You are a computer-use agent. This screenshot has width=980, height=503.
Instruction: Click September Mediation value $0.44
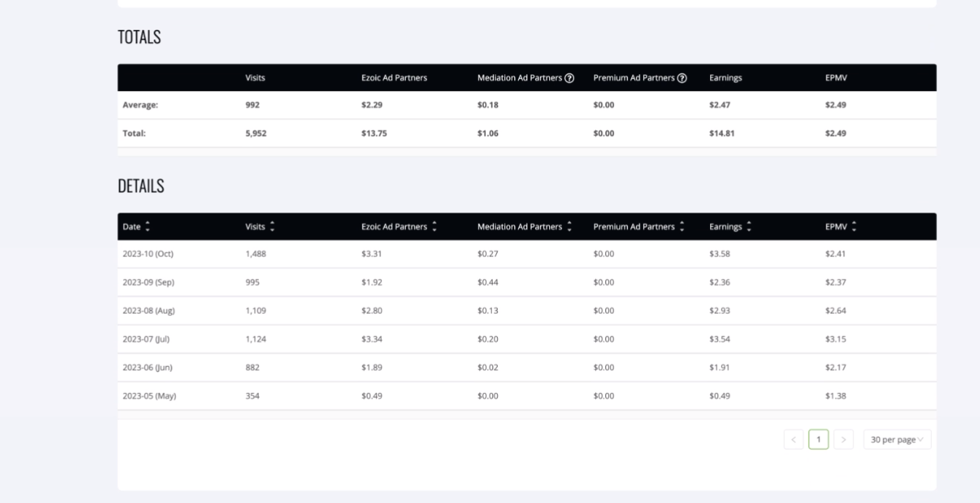[x=487, y=282]
